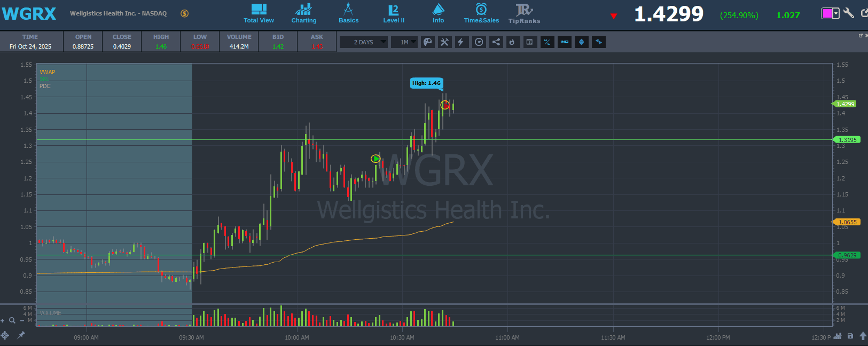868x346 pixels.
Task: Open the drawing tools (hammer and wrench)
Action: 444,42
